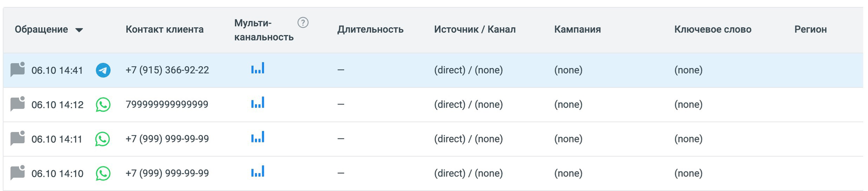The height and width of the screenshot is (191, 868).
Task: Click the WhatsApp icon in the 14:10 row
Action: 103,173
